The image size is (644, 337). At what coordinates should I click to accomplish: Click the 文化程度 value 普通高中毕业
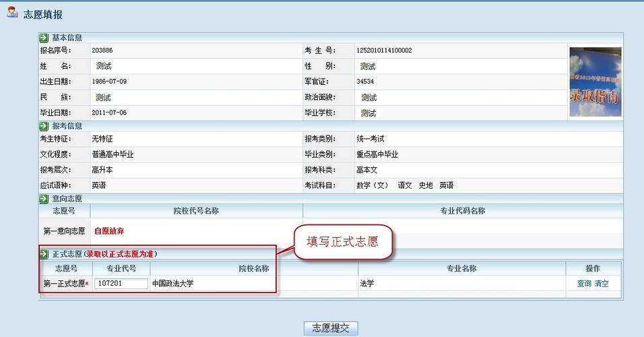112,154
